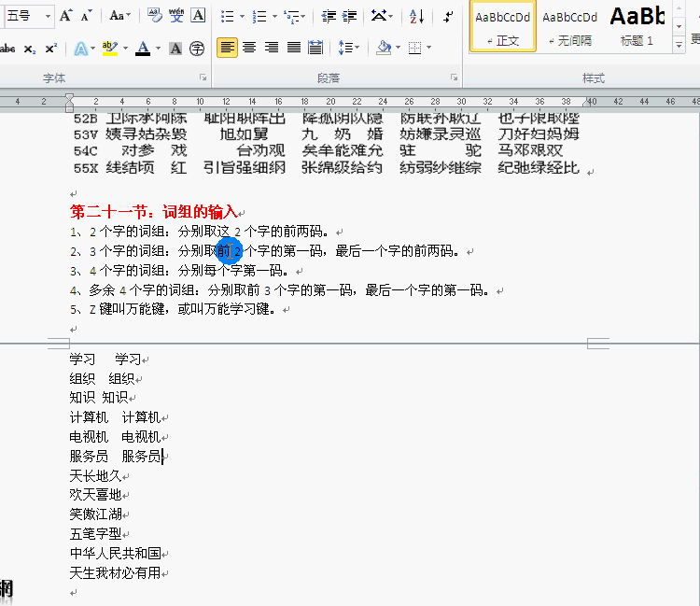Click the text 天长地久
The width and height of the screenshot is (700, 606).
point(95,476)
